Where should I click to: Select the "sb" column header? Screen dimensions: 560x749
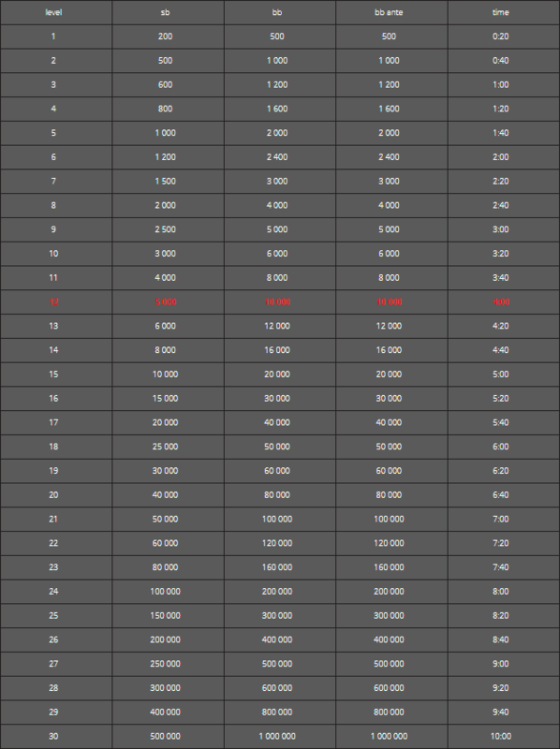[166, 12]
